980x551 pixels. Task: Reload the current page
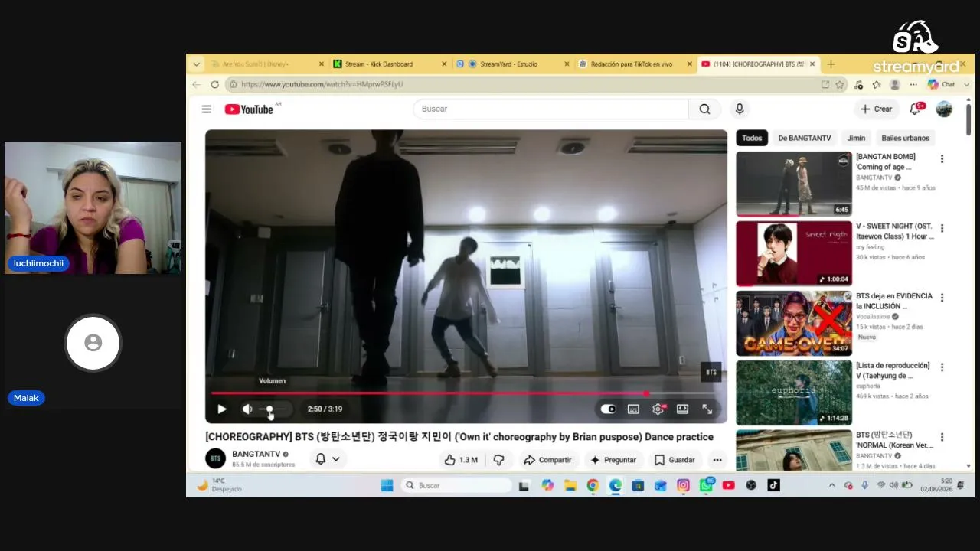(x=215, y=84)
